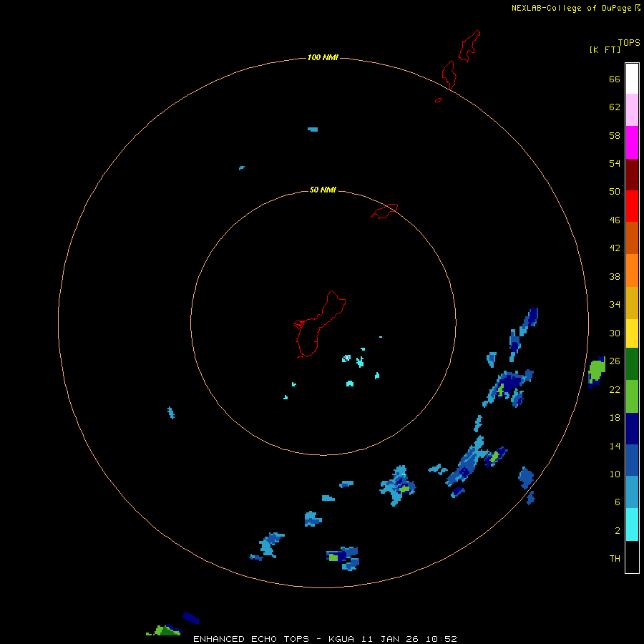
Task: Click the black TH swatch at legend bottom
Action: coord(632,557)
